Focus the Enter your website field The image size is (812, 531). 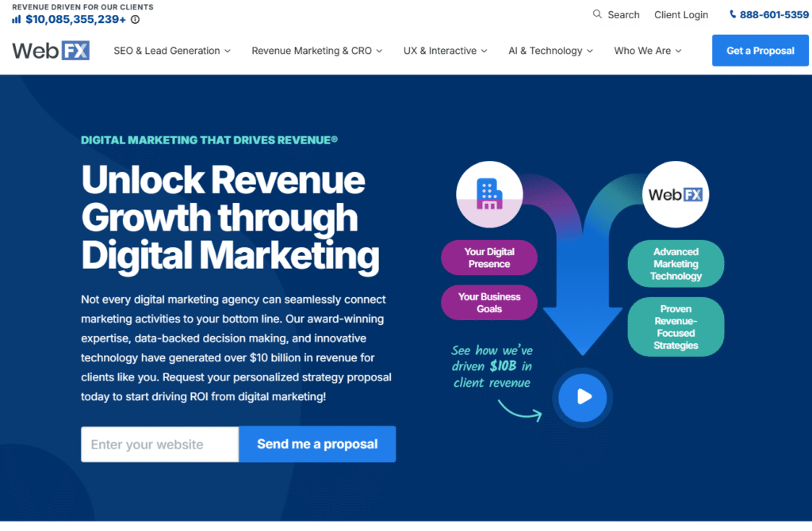159,444
